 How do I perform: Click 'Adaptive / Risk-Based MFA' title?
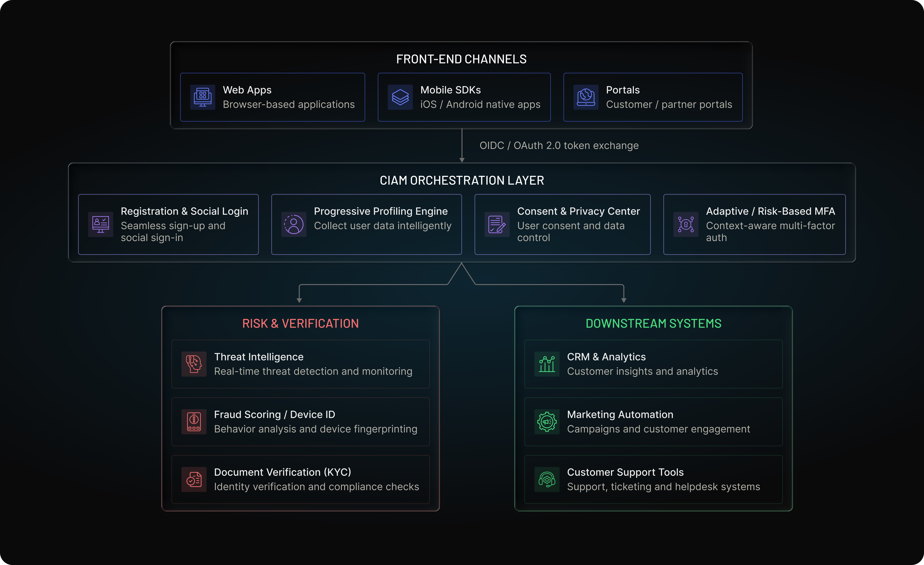pyautogui.click(x=771, y=211)
